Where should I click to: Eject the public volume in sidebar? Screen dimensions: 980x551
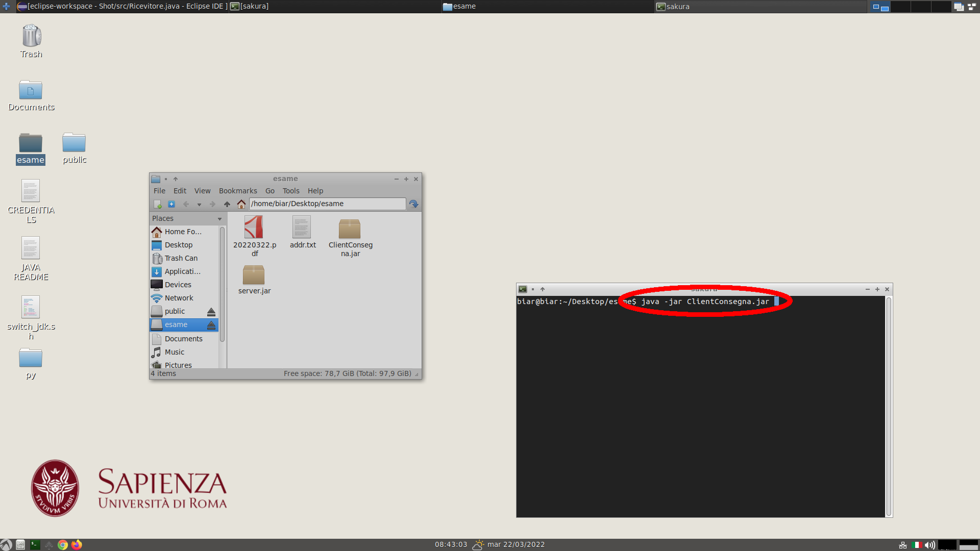coord(211,311)
